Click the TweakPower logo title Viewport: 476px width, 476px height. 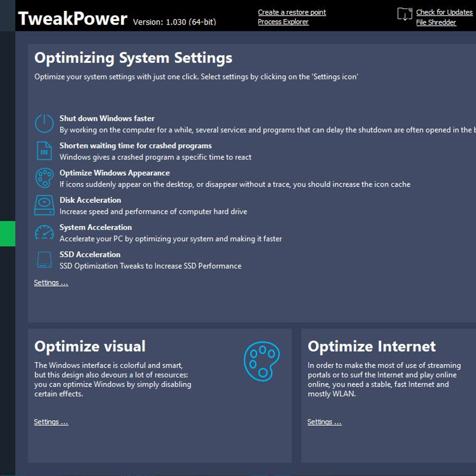[x=73, y=18]
